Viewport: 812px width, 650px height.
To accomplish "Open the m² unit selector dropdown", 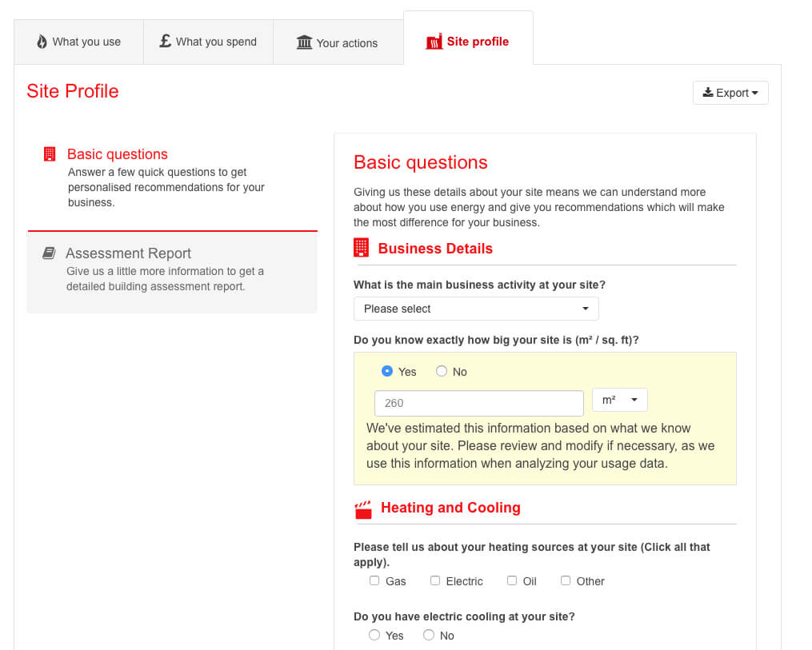I will (619, 400).
